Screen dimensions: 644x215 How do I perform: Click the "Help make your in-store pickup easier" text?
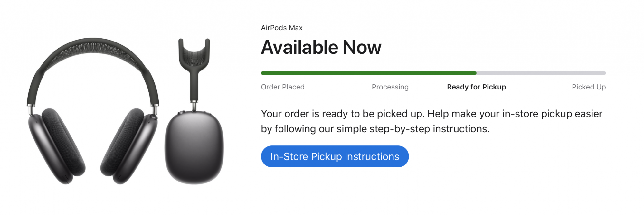click(x=515, y=114)
